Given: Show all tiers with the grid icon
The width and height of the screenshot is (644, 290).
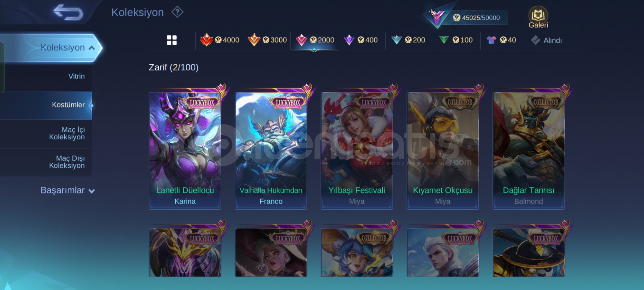Looking at the screenshot, I should [x=172, y=40].
